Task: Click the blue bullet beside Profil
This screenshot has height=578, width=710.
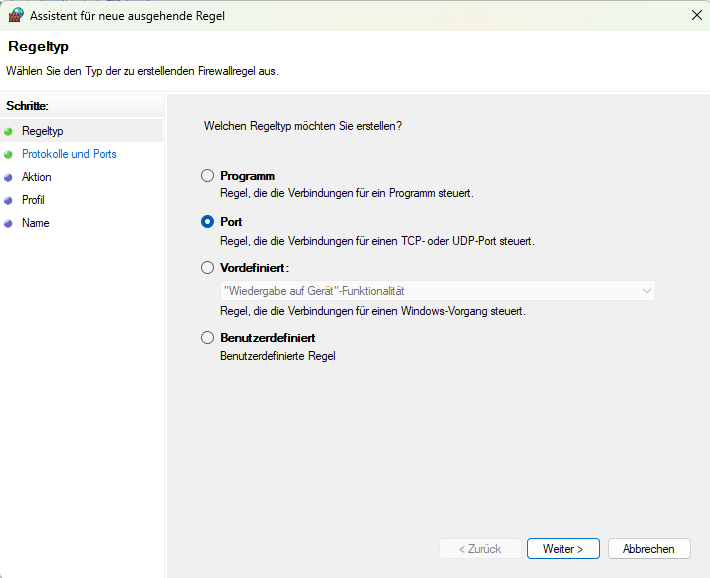Action: coord(9,200)
